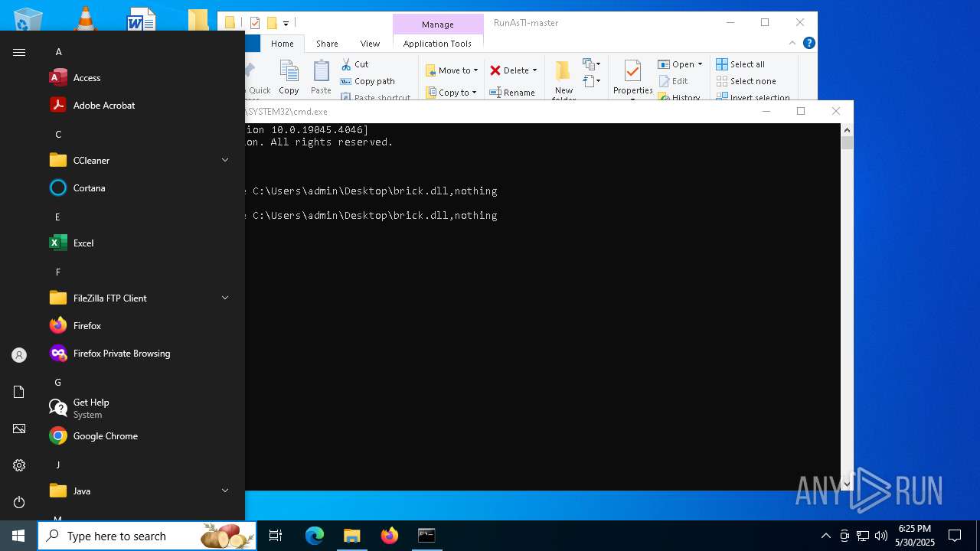Click the Power button in Start

[19, 502]
